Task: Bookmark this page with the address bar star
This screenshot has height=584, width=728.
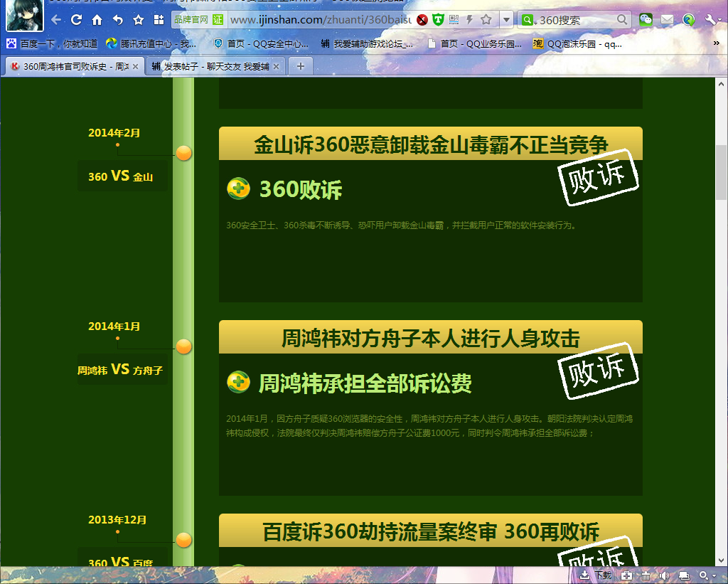Action: click(x=486, y=19)
